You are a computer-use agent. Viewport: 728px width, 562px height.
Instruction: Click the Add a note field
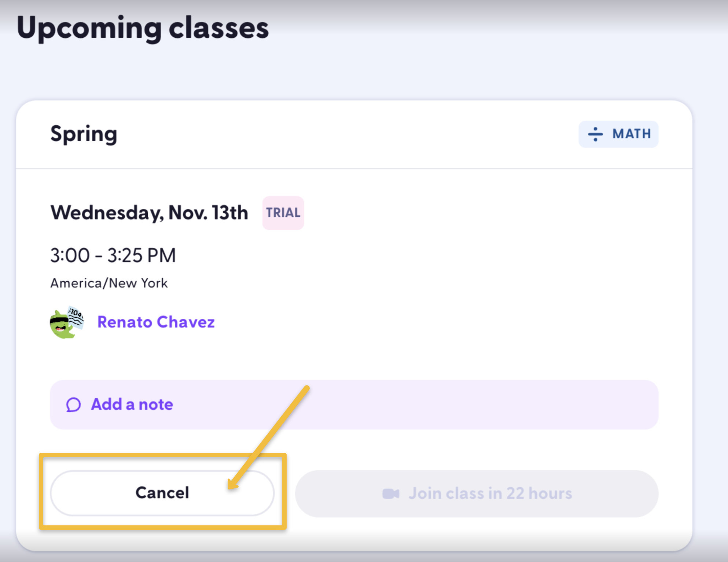point(354,404)
